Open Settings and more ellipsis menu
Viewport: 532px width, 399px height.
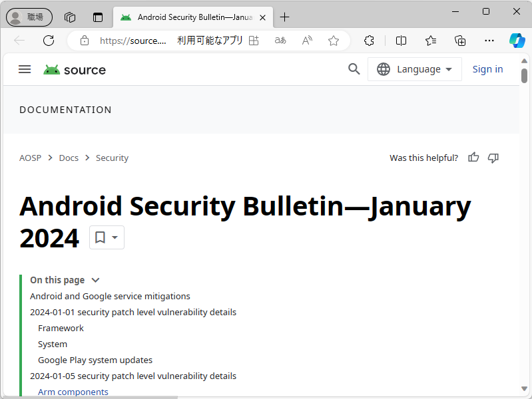[x=489, y=41]
